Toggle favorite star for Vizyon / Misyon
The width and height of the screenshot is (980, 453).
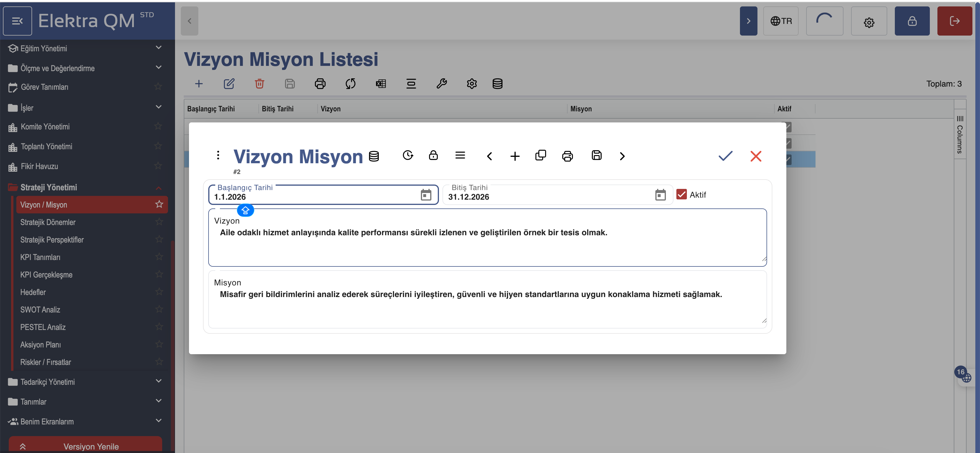[159, 204]
